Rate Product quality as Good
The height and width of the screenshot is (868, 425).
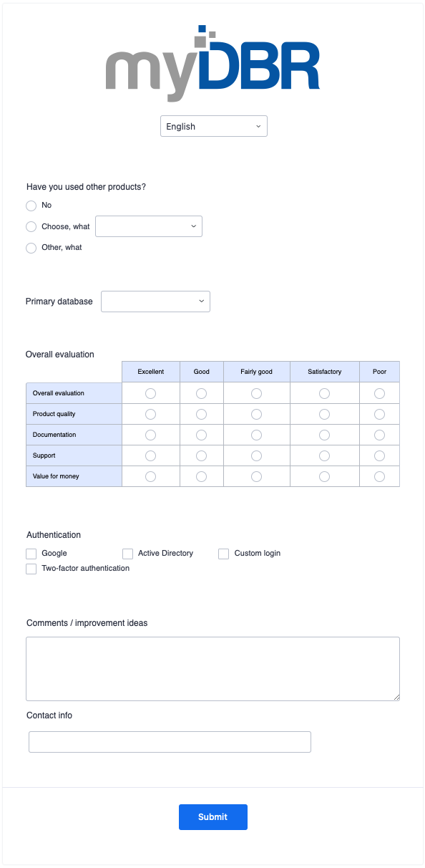click(x=201, y=414)
